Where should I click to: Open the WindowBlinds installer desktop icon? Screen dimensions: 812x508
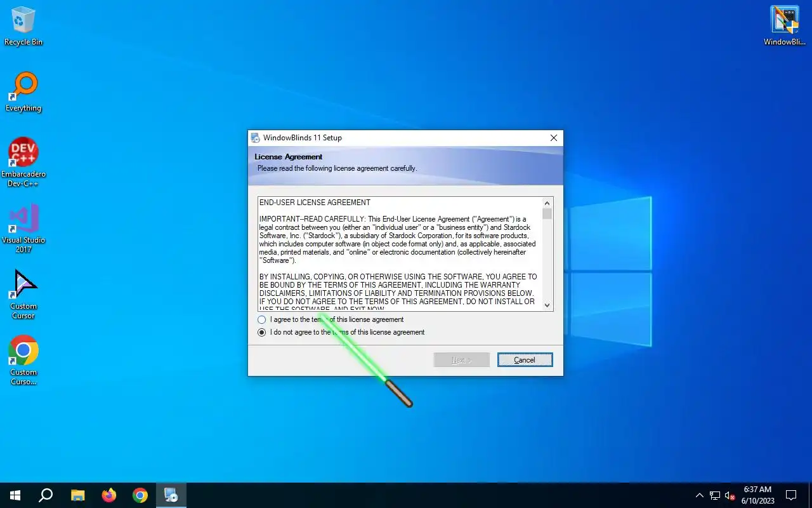[x=785, y=26]
